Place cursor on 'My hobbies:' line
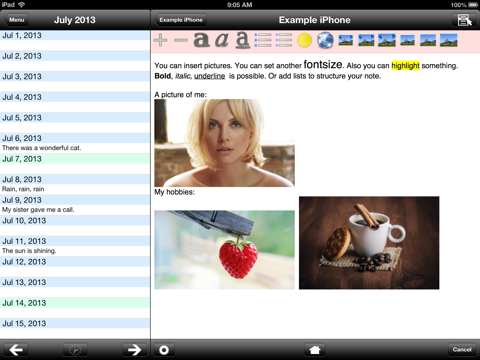This screenshot has width=480, height=360. click(174, 192)
